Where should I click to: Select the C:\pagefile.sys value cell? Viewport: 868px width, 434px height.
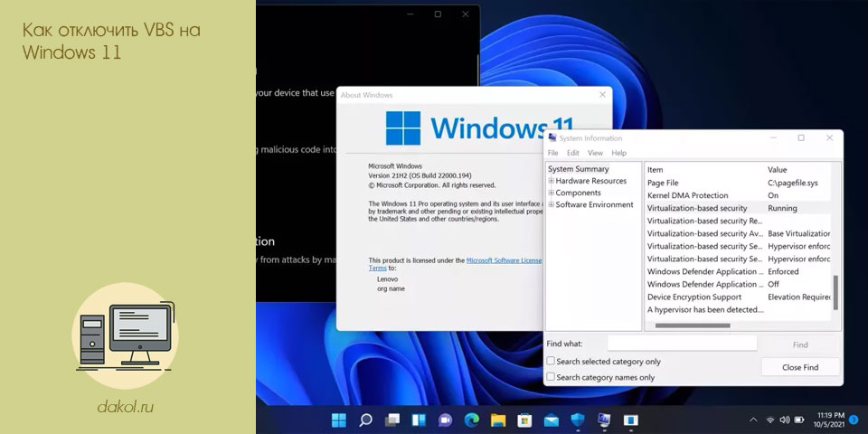[793, 183]
